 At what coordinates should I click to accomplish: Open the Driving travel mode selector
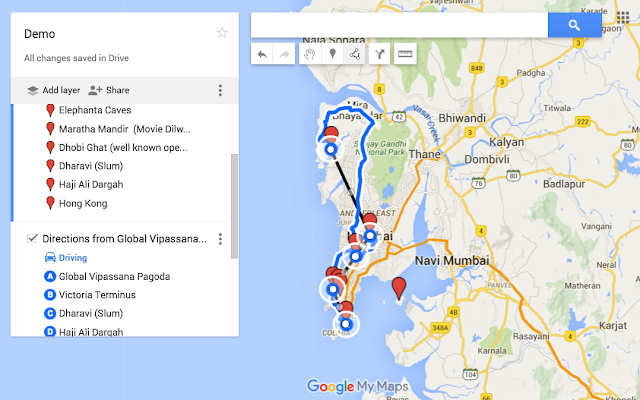click(66, 258)
